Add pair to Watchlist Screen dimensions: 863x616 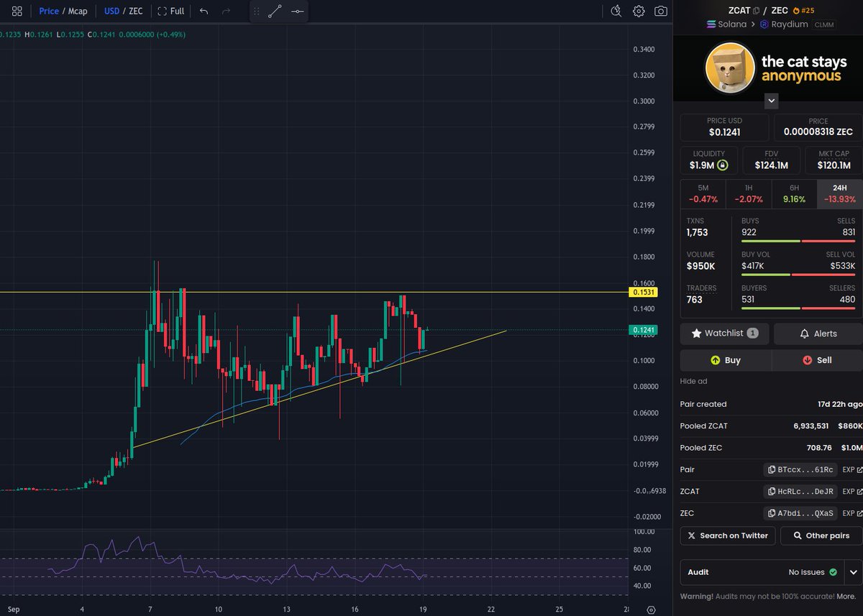tap(724, 334)
